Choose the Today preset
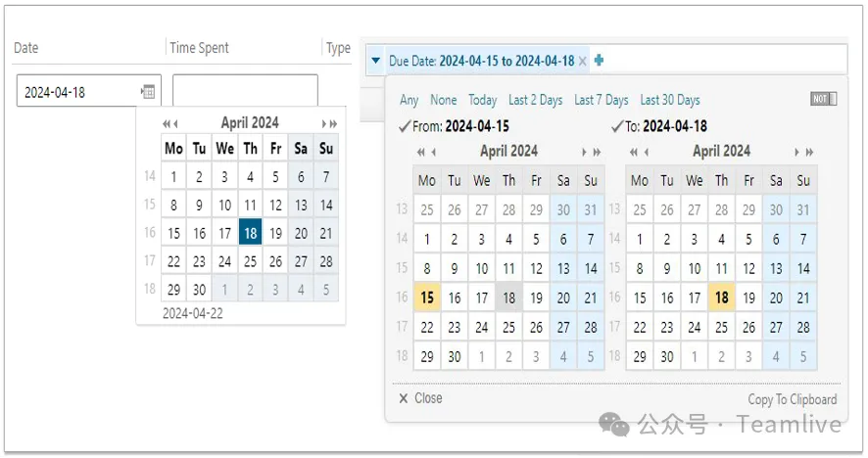 tap(482, 100)
